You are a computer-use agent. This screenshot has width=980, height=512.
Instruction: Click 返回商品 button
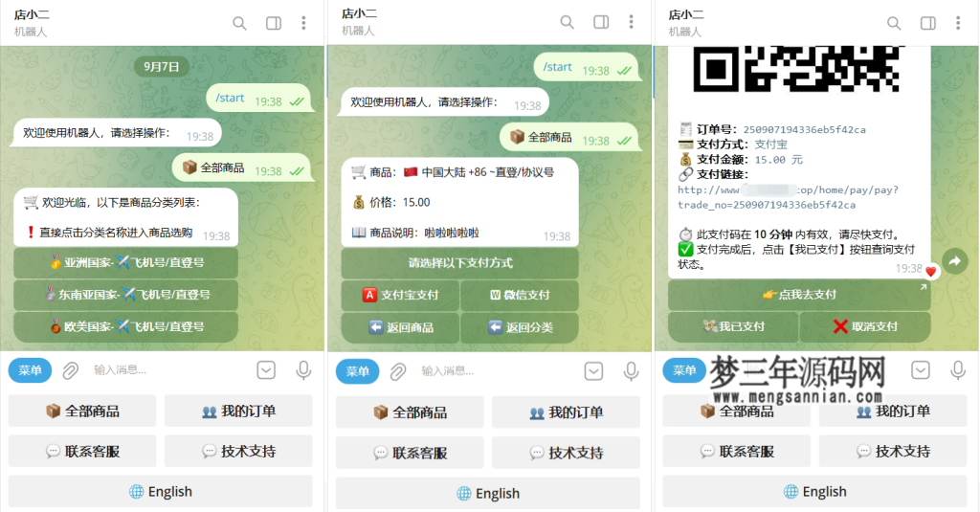pyautogui.click(x=400, y=327)
